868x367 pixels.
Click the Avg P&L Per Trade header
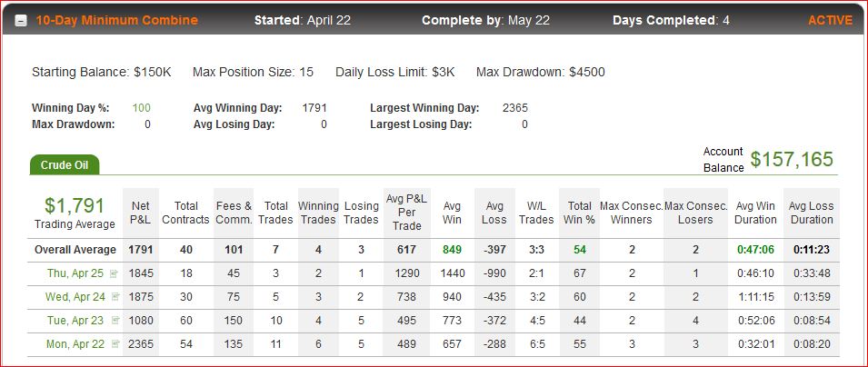point(406,213)
